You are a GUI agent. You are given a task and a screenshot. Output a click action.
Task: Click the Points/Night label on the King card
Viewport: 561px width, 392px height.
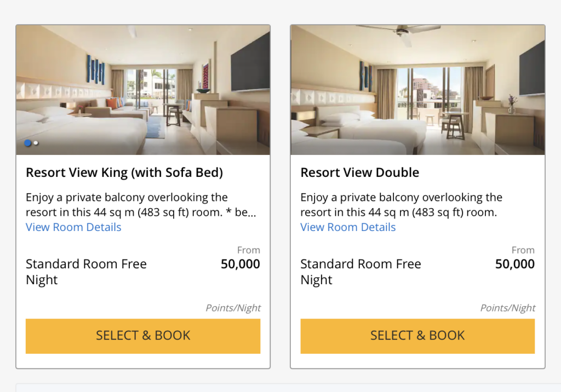234,308
